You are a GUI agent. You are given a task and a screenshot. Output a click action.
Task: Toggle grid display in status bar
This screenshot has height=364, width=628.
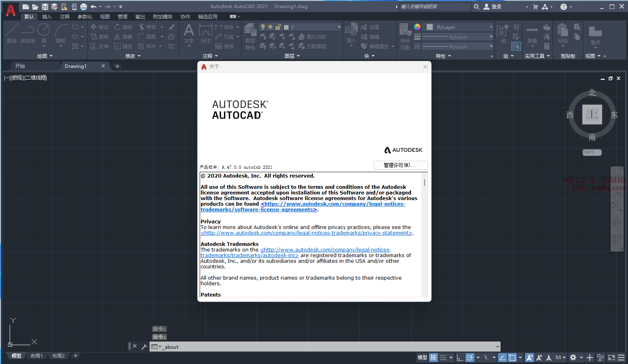click(x=433, y=358)
